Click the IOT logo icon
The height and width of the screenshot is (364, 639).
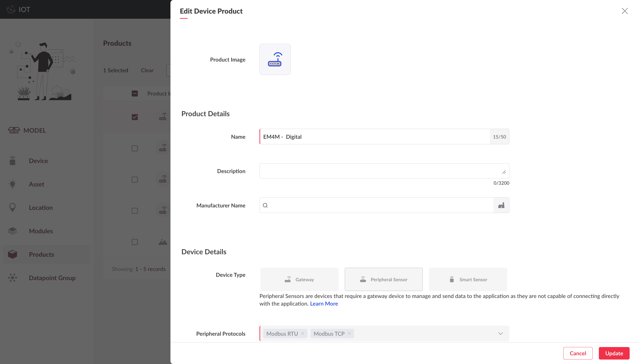pyautogui.click(x=11, y=10)
